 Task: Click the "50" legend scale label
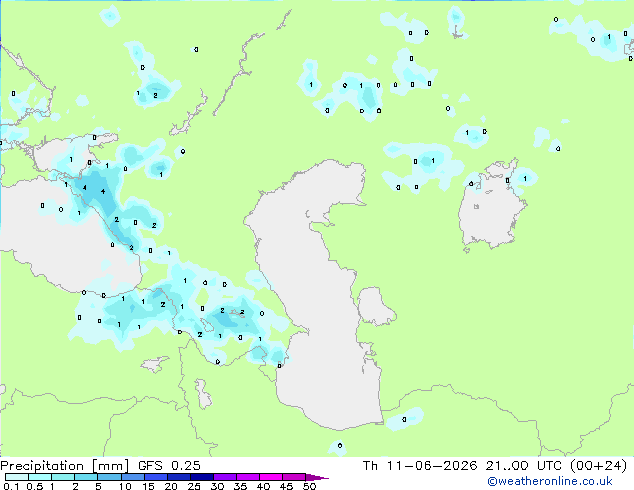pyautogui.click(x=310, y=486)
